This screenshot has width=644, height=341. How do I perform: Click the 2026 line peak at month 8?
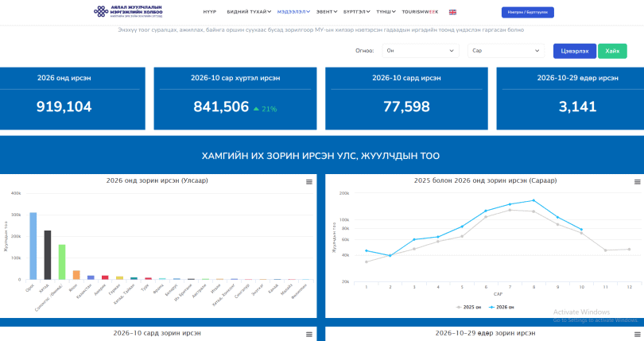tap(533, 200)
